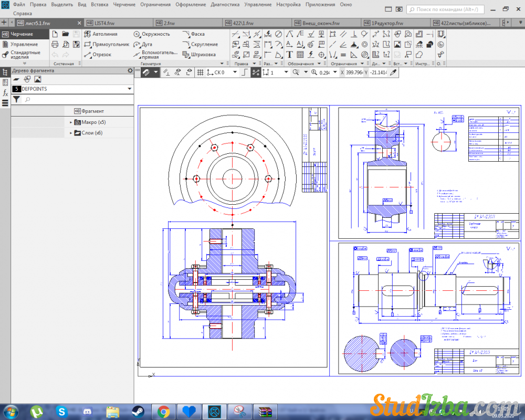
Task: Switch to the 1Редуктор.frw tab
Action: point(387,23)
